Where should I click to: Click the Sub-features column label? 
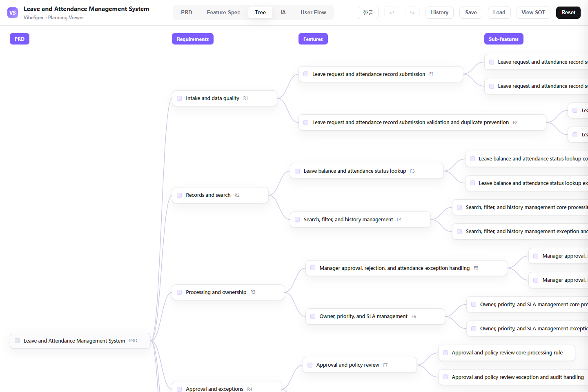tap(503, 39)
